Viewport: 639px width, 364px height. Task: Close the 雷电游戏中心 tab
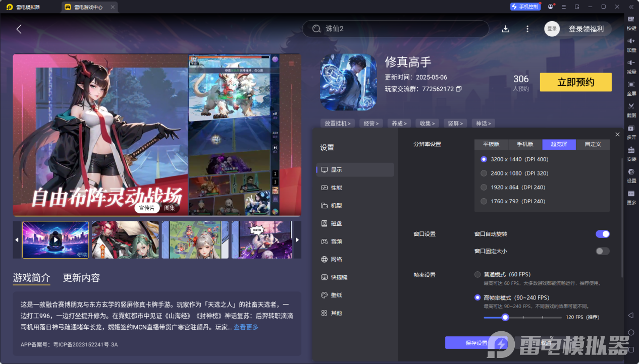(112, 7)
